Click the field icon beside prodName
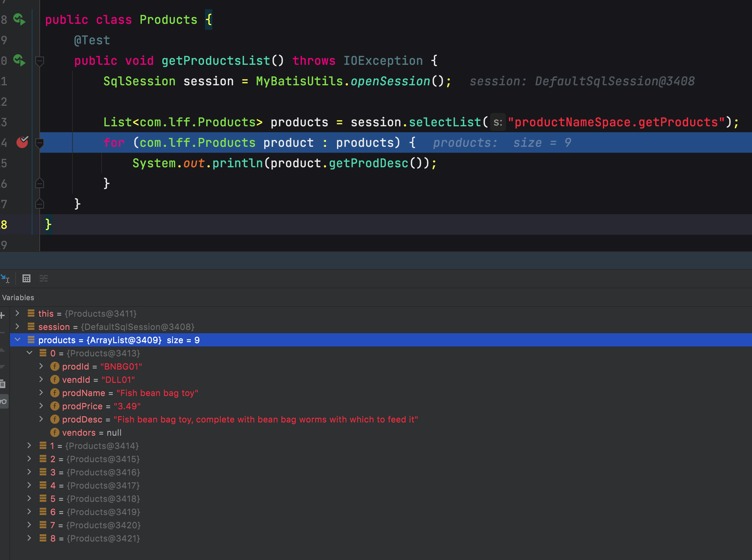Viewport: 752px width, 560px height. tap(55, 393)
